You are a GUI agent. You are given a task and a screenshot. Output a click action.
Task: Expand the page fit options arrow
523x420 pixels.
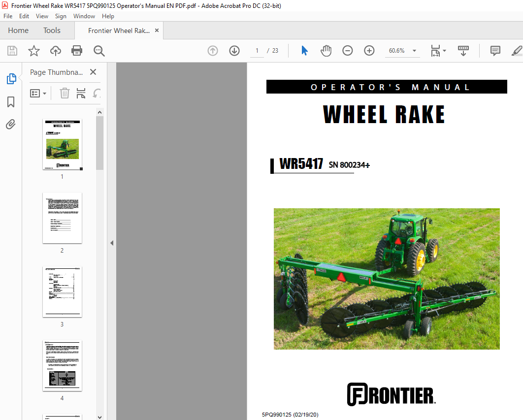tap(444, 51)
